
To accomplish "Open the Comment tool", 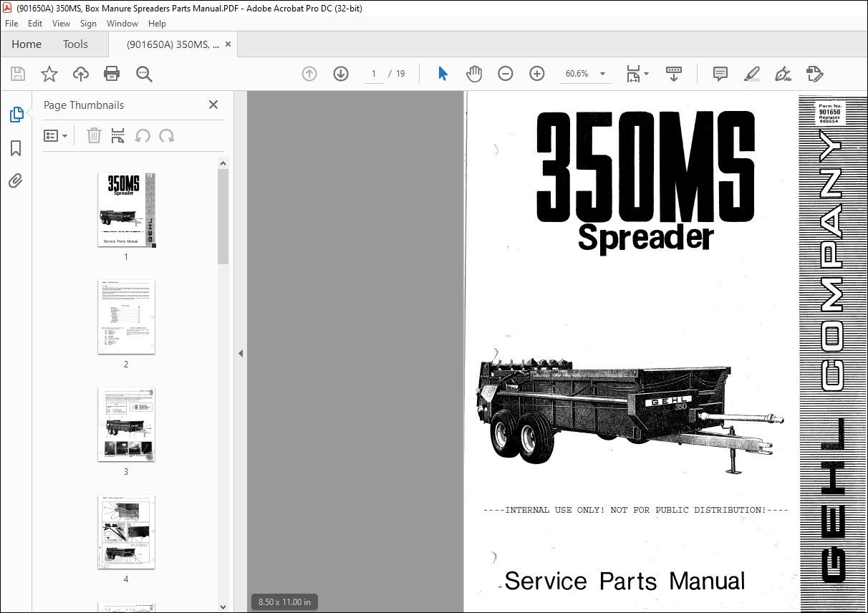I will tap(720, 73).
